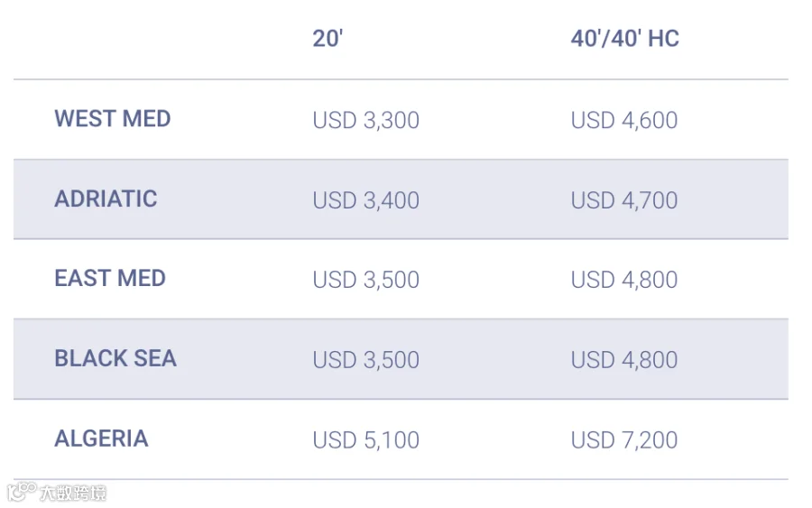Click the Chinese watermark text
The height and width of the screenshot is (508, 812).
pos(73,493)
